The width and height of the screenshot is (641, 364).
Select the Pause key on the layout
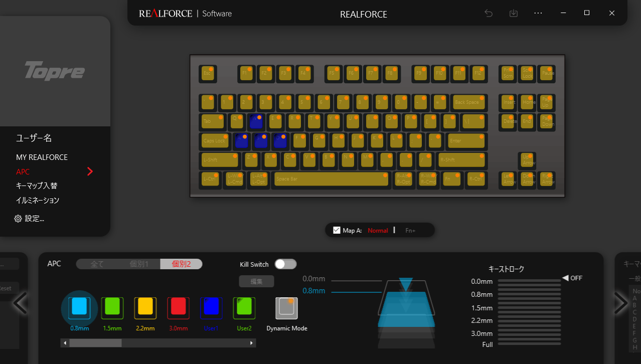tap(547, 74)
